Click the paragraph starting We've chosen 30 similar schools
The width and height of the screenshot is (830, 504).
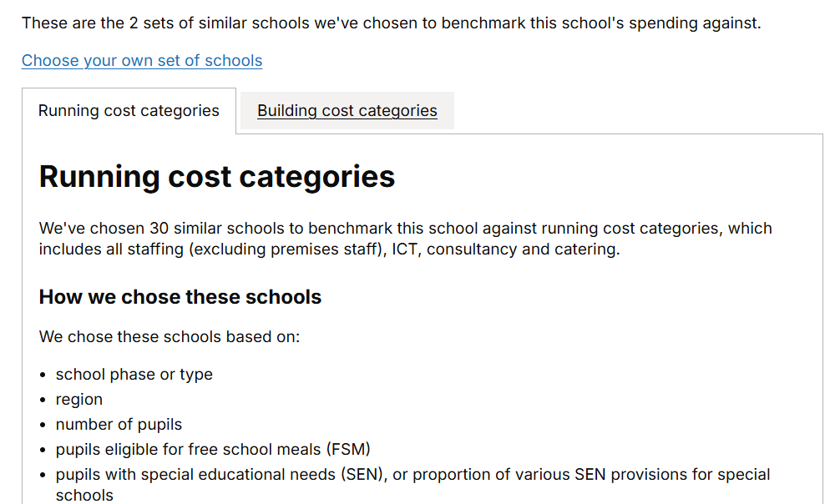(405, 239)
